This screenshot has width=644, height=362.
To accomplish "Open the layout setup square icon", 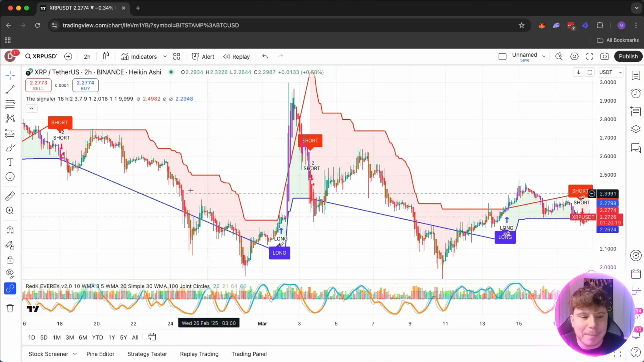I will click(x=502, y=57).
